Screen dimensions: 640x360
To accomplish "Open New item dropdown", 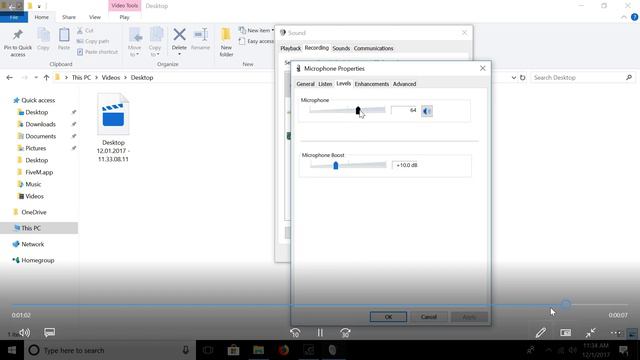I will pos(256,31).
